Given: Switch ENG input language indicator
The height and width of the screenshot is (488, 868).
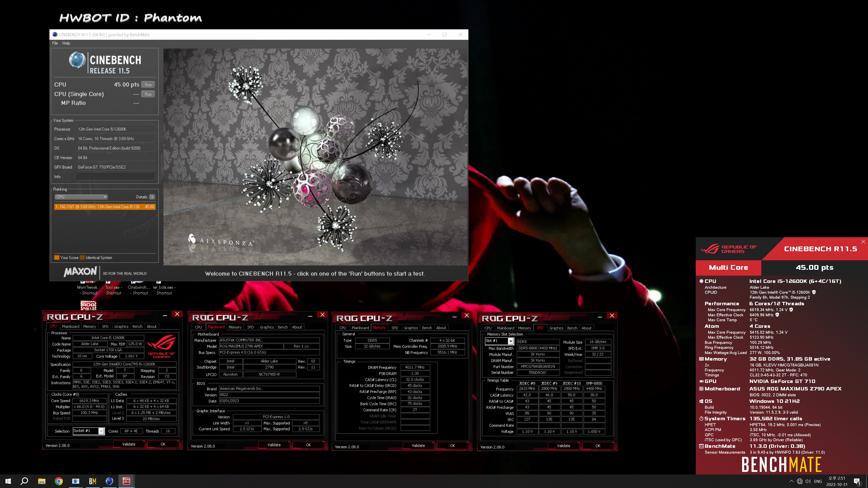Looking at the screenshot, I should (818, 481).
